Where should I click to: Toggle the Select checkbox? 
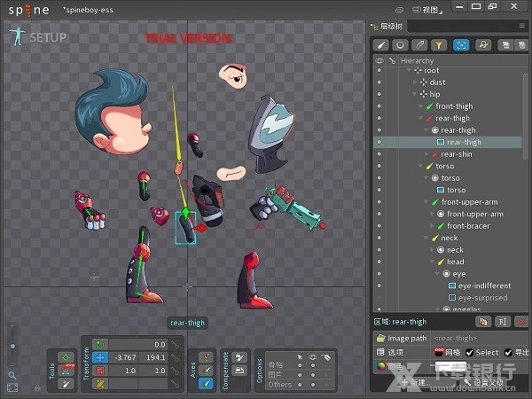(470, 352)
